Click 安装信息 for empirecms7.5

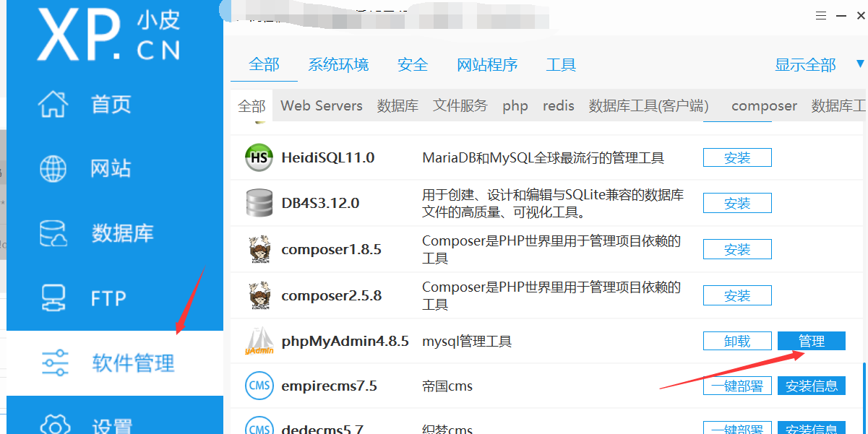point(812,386)
